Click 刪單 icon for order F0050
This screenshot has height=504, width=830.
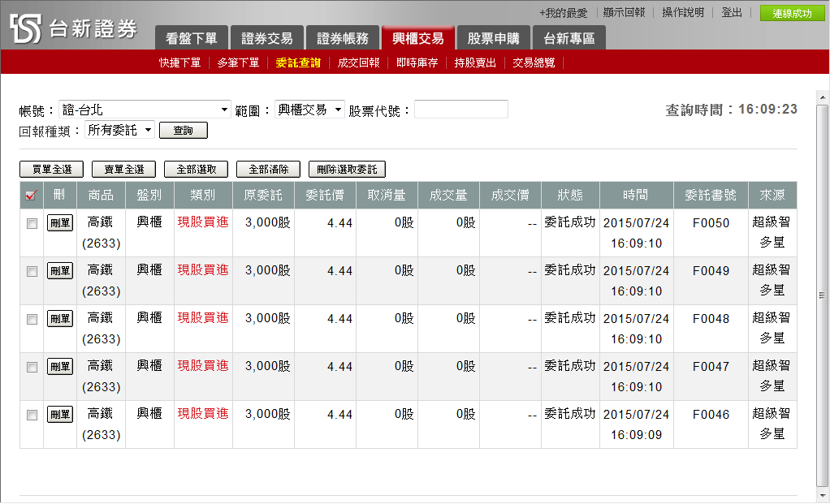pos(59,223)
